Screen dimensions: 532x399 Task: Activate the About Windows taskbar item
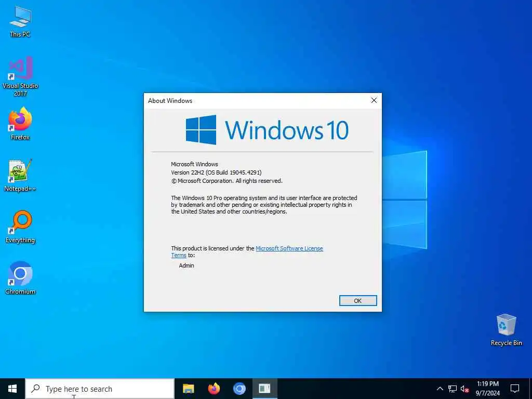(264, 389)
